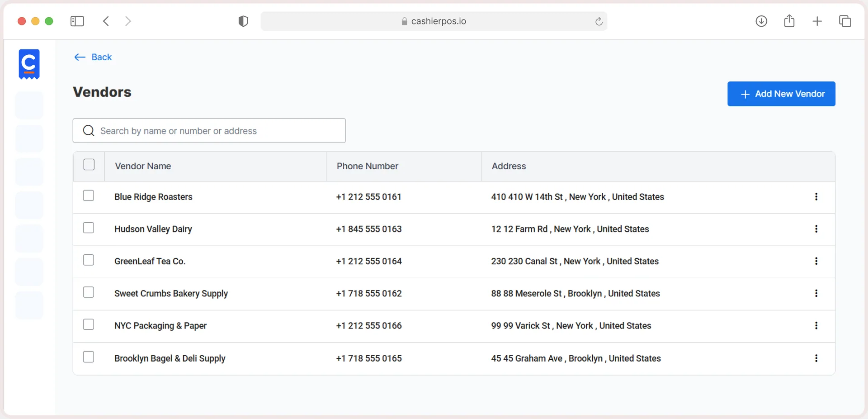Viewport: 868px width, 419px height.
Task: Go to the previous page via the Back link
Action: point(93,57)
